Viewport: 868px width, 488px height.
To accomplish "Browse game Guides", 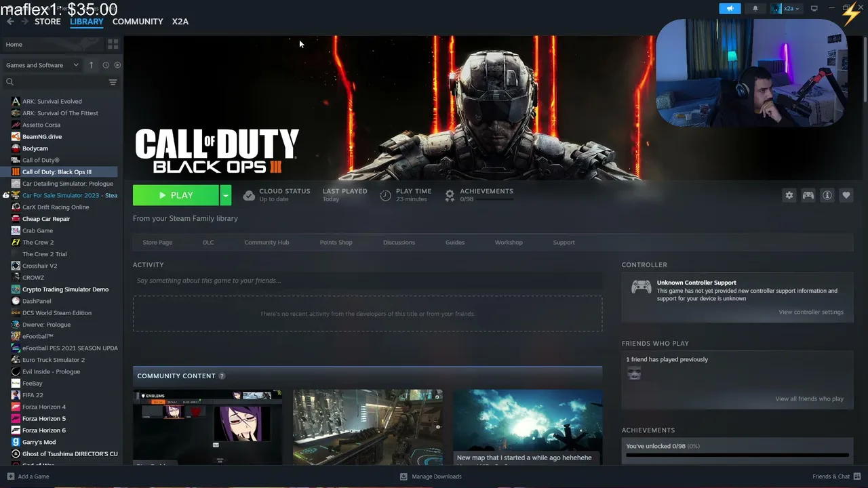I will pyautogui.click(x=455, y=243).
